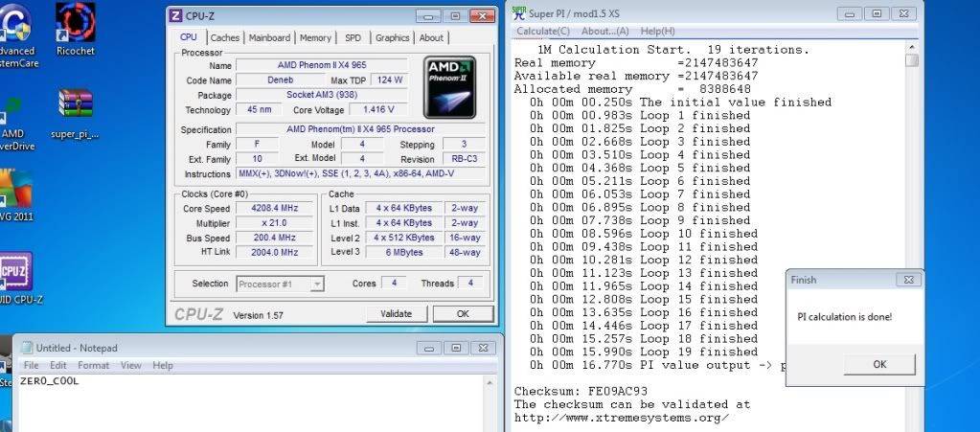
Task: Click the Package value Socket AM3 (938)
Action: tap(322, 95)
